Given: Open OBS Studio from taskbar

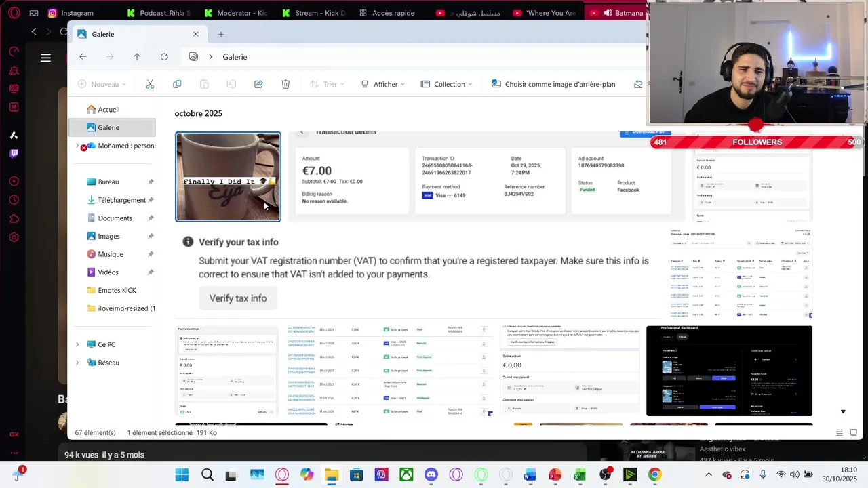Looking at the screenshot, I should 605,475.
